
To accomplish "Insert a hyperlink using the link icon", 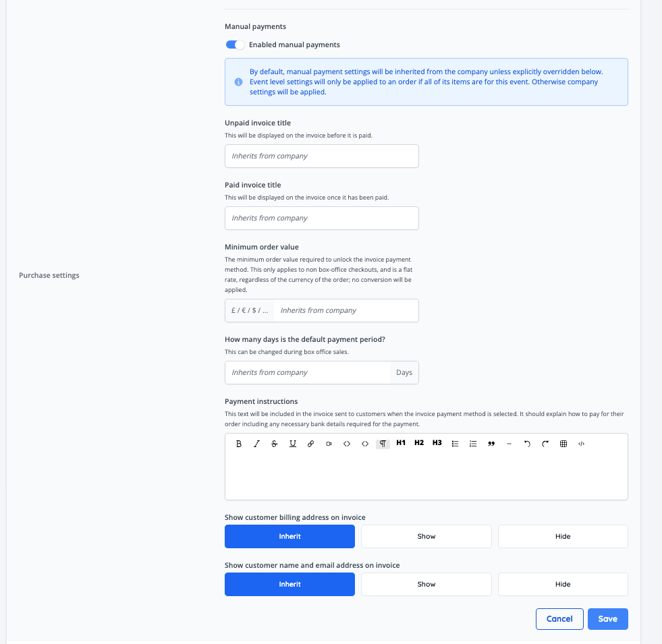I will (310, 444).
